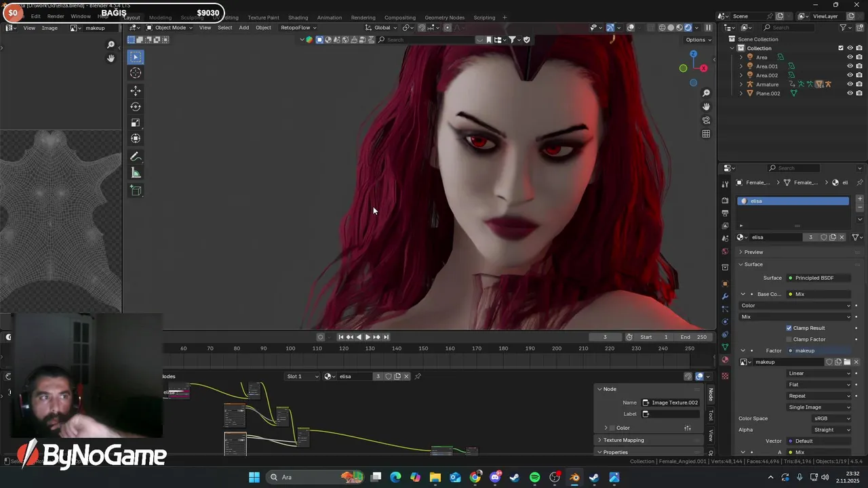This screenshot has width=868, height=488.
Task: Open the Object Mode dropdown
Action: click(170, 28)
